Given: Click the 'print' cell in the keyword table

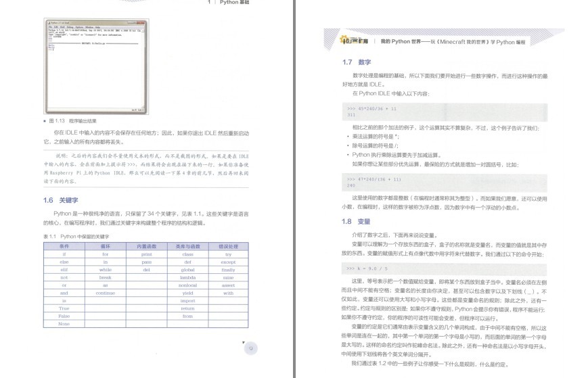Looking at the screenshot, I should tap(147, 254).
